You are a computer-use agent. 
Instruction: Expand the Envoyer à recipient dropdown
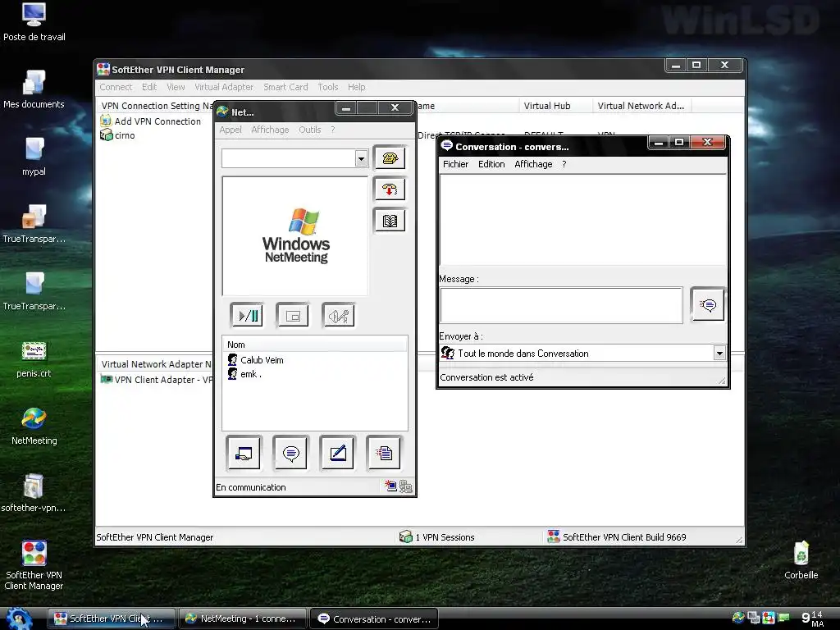click(x=719, y=353)
